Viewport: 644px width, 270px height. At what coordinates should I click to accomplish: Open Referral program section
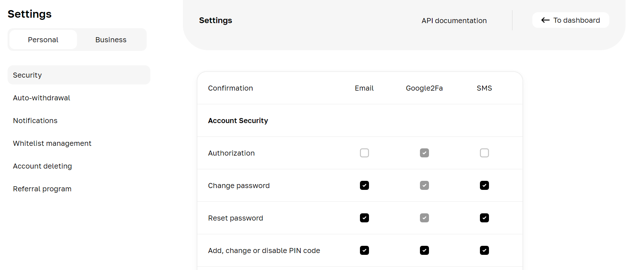42,189
